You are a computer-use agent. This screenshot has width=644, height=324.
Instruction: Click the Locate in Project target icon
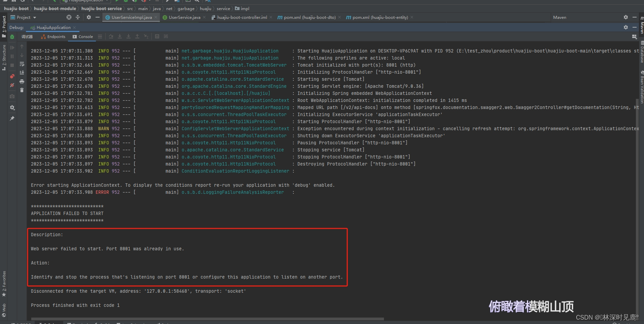click(x=69, y=17)
